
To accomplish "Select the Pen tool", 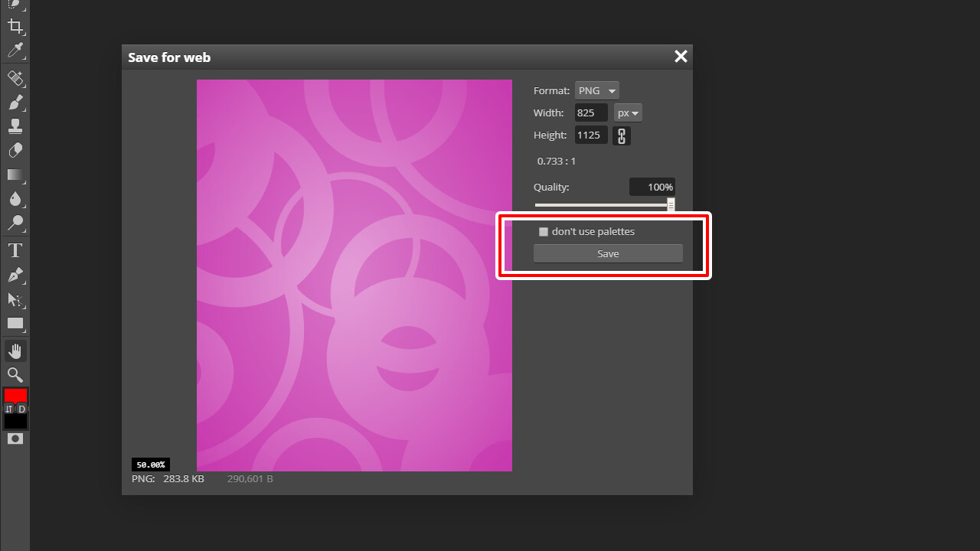I will pos(15,275).
